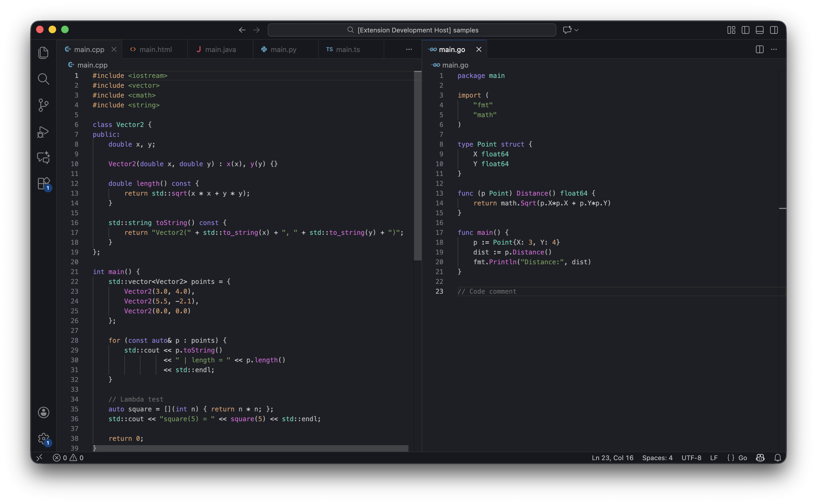This screenshot has width=817, height=504.
Task: Click the command center search bar
Action: point(412,30)
